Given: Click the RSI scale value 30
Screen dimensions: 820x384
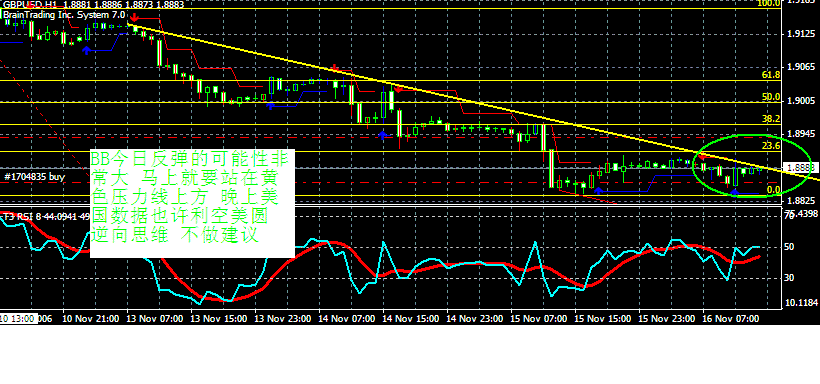Looking at the screenshot, I should click(x=789, y=278).
